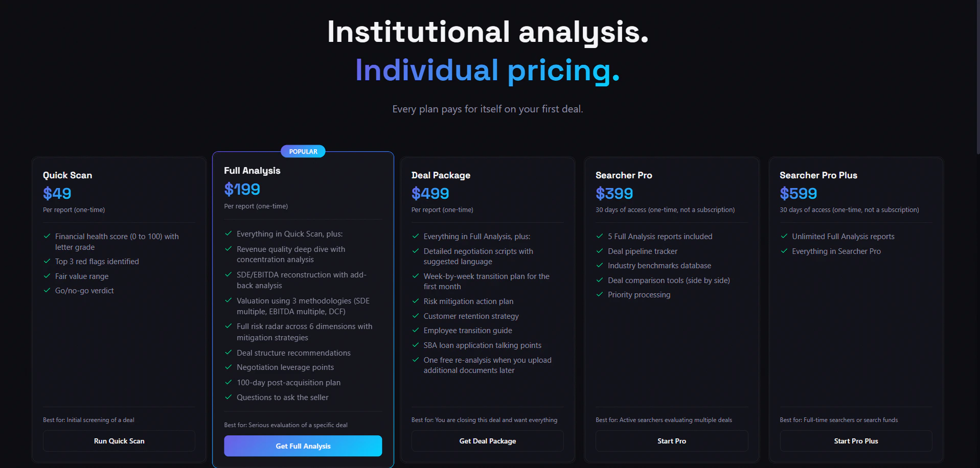Click checkmark next to Deal pipeline tracker
This screenshot has width=980, height=468.
600,251
